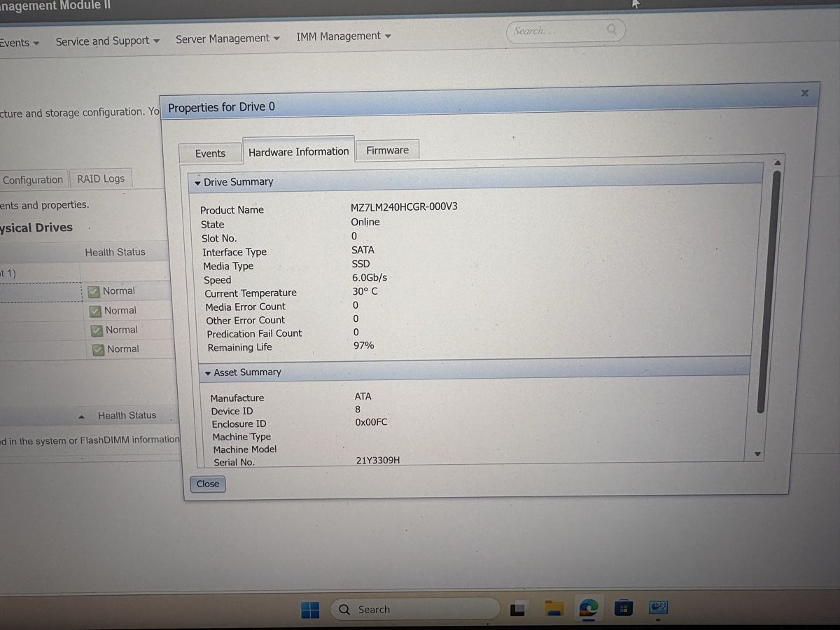Screen dimensions: 840x630
Task: Click product name MZ7LM240HCGR-000V3
Action: click(404, 207)
